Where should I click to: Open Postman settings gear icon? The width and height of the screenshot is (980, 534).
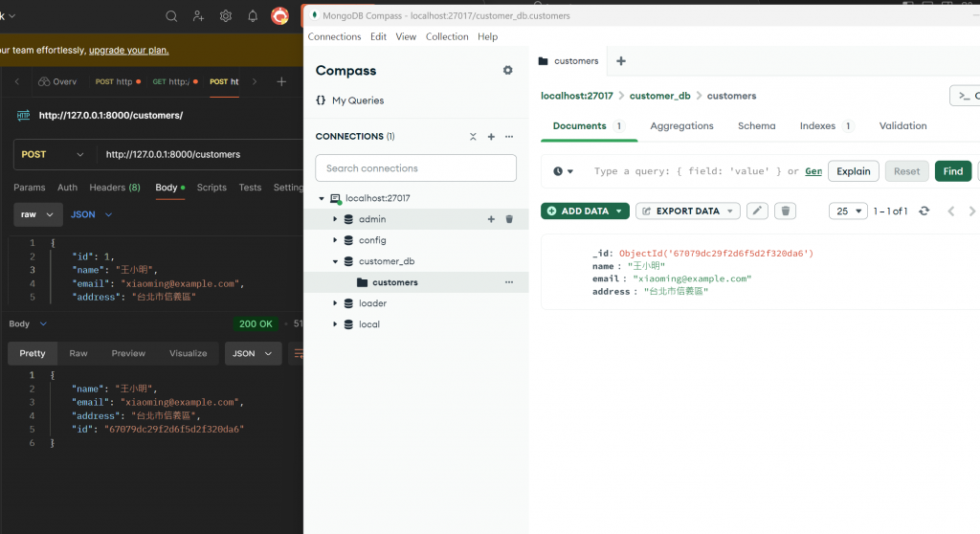pos(226,16)
